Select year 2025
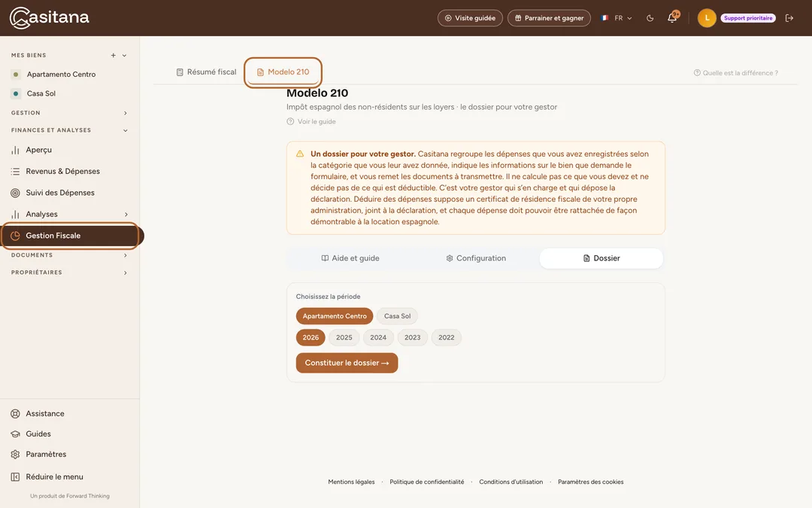812x508 pixels. coord(344,337)
